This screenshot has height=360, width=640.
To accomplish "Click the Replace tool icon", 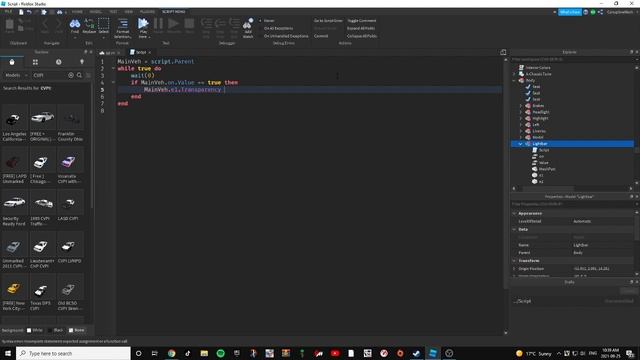I will 89,24.
